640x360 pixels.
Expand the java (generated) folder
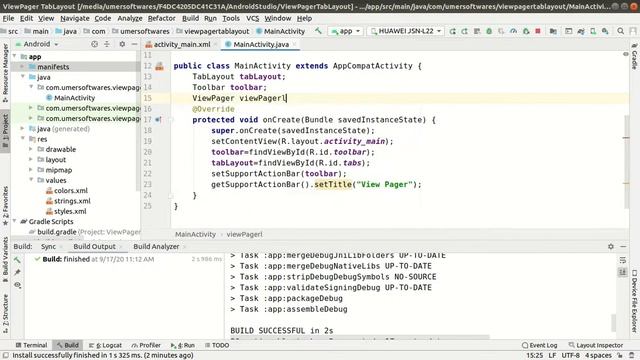[x=23, y=129]
